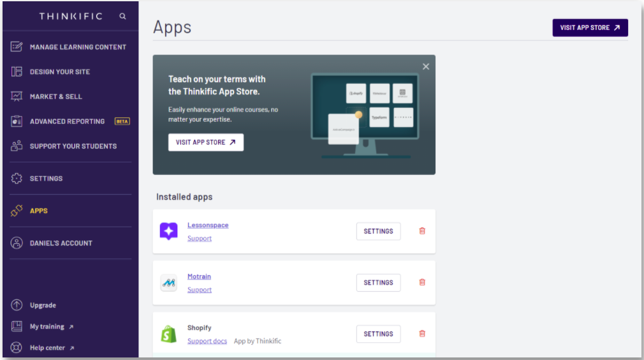Click the Motrain app logo icon
The height and width of the screenshot is (360, 644).
coord(168,283)
